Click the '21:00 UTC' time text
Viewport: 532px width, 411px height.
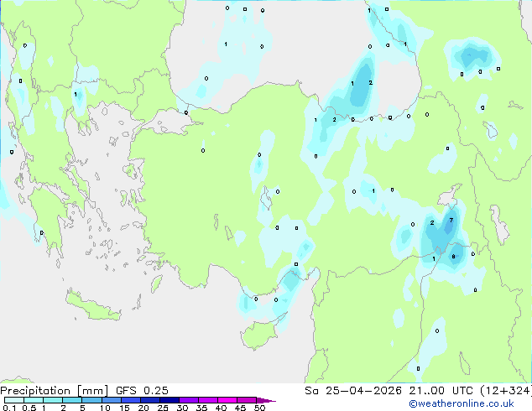point(441,391)
